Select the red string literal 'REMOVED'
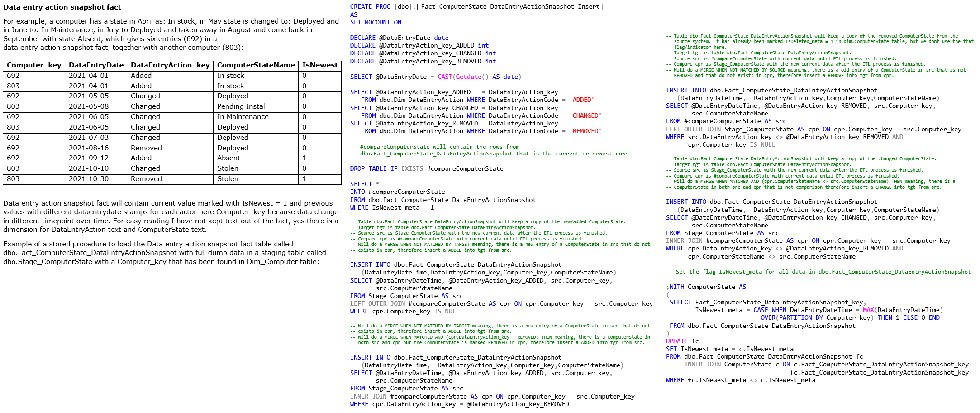 [585, 131]
